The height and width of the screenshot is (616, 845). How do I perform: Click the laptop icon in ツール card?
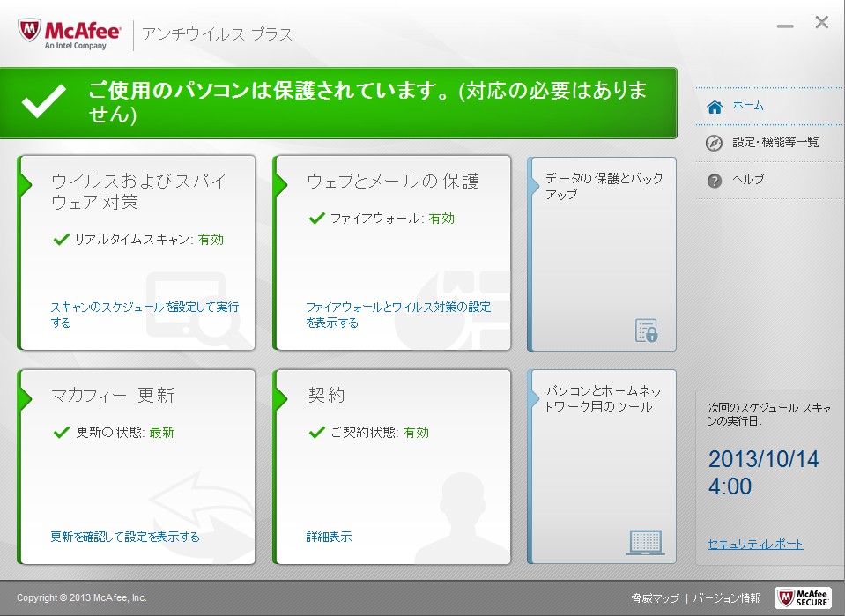(x=646, y=542)
